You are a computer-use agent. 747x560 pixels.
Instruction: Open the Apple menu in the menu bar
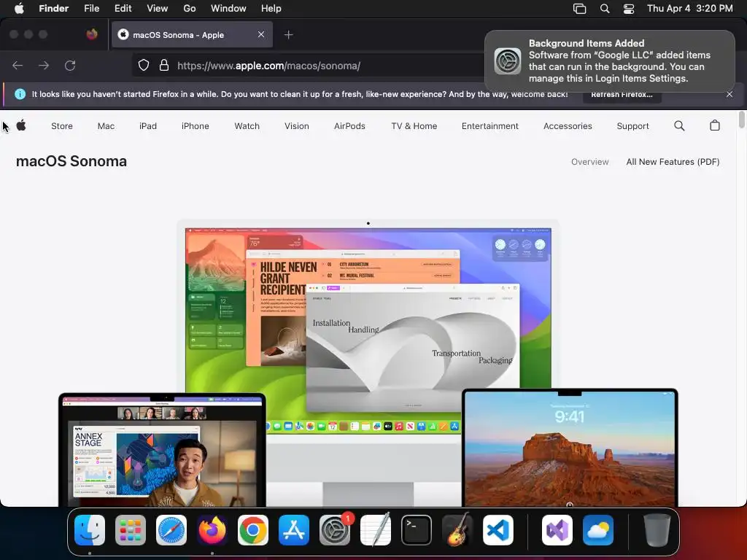coord(19,9)
